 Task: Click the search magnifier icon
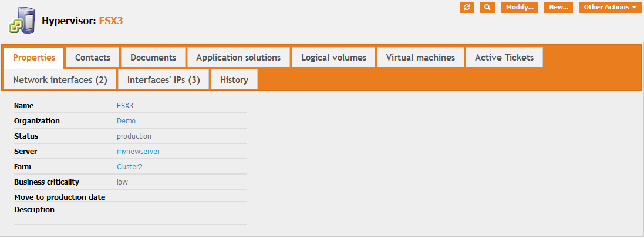click(487, 7)
